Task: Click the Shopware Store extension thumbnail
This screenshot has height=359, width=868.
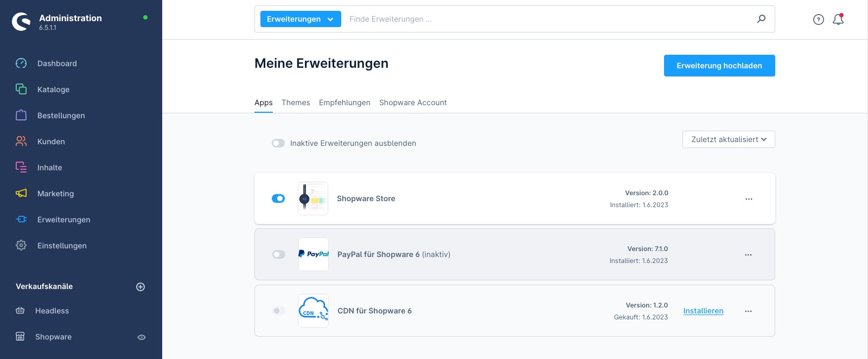Action: (313, 198)
